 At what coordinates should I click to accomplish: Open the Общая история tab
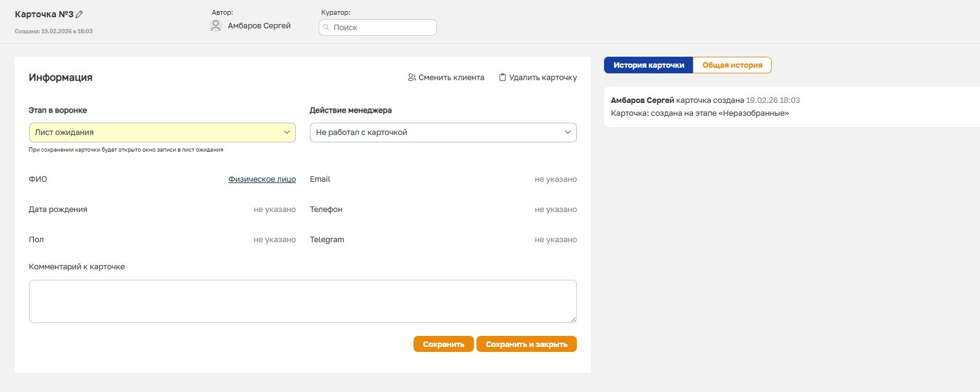pos(732,65)
